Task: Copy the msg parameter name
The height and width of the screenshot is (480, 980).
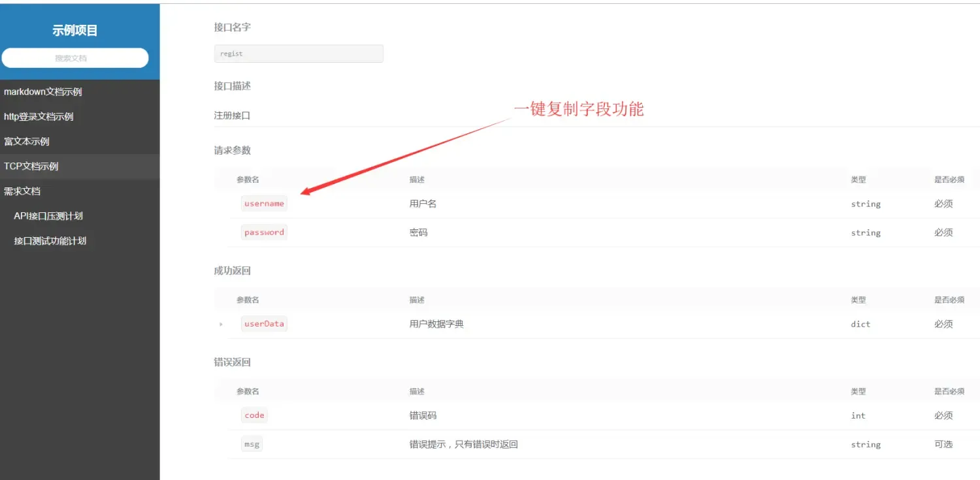Action: [x=252, y=443]
